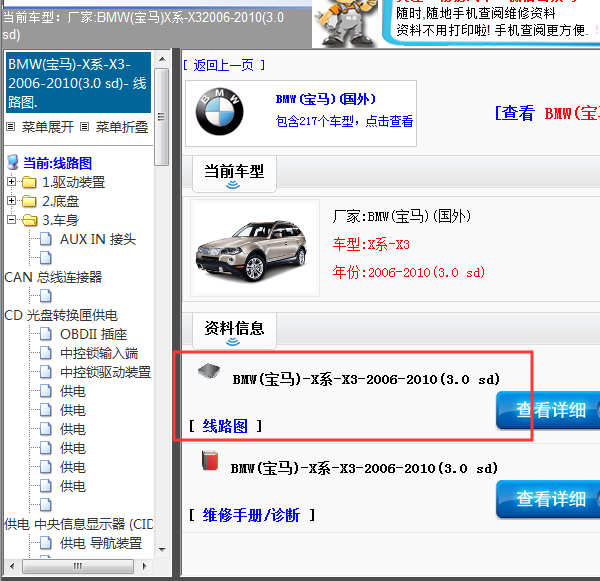This screenshot has height=581, width=600.
Task: Click 年份:2006-2010(3.0 sd) text
Action: [x=409, y=273]
